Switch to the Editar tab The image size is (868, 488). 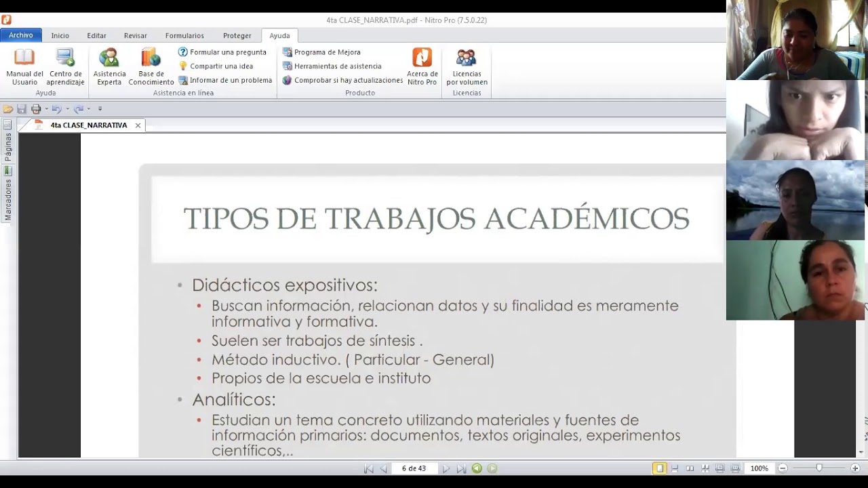[x=96, y=35]
